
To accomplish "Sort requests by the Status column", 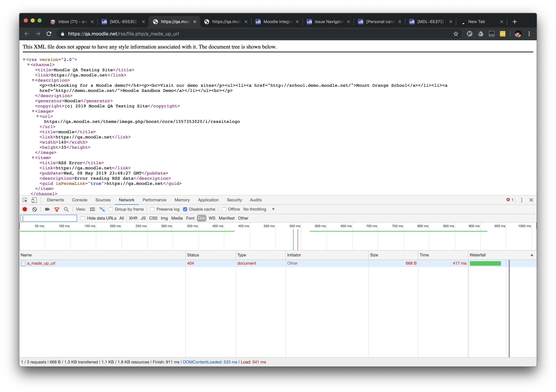I will click(x=211, y=255).
